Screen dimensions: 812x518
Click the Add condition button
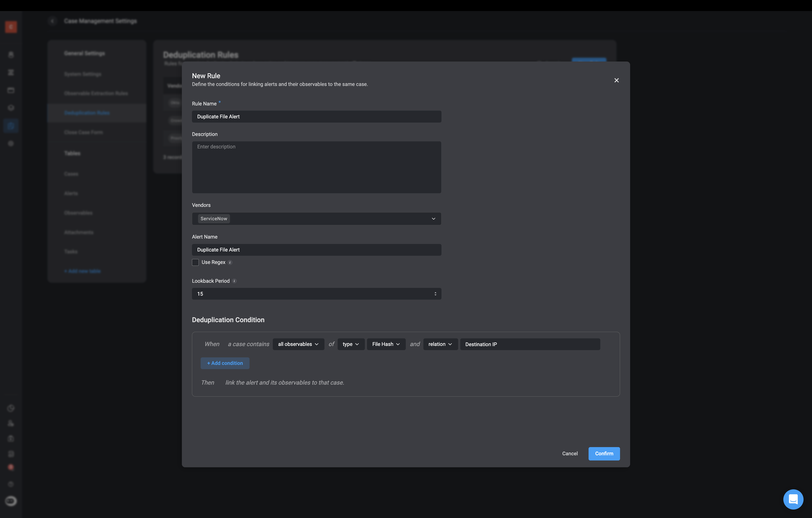point(225,363)
